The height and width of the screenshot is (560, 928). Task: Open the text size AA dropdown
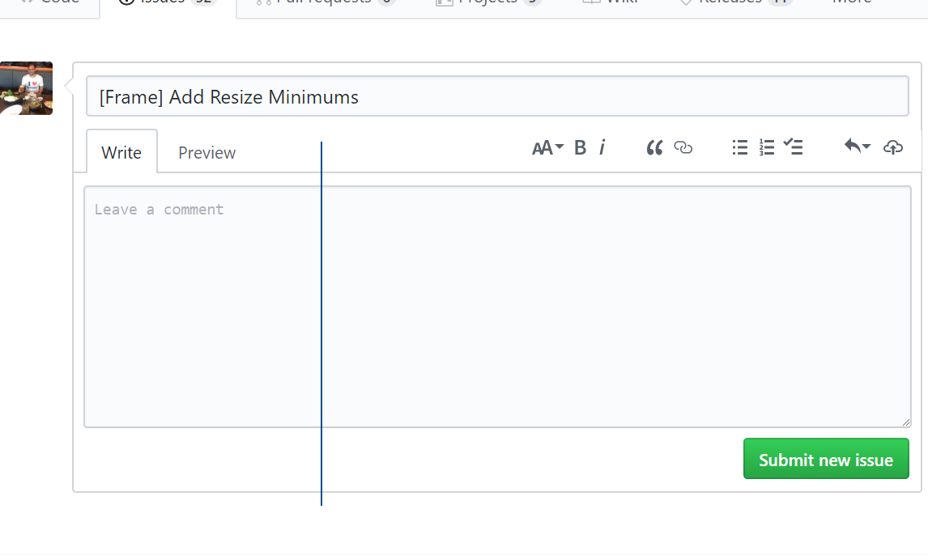(547, 147)
